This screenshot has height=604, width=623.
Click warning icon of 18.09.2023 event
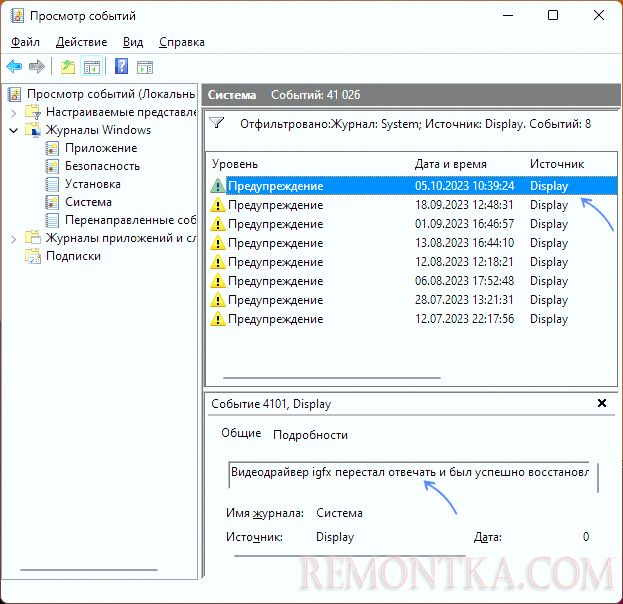(x=218, y=205)
